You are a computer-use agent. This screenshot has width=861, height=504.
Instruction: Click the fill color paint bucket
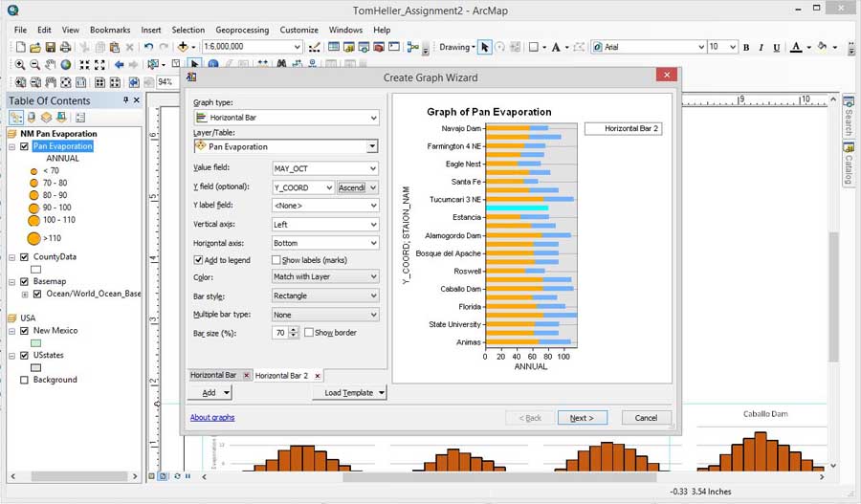pyautogui.click(x=822, y=47)
